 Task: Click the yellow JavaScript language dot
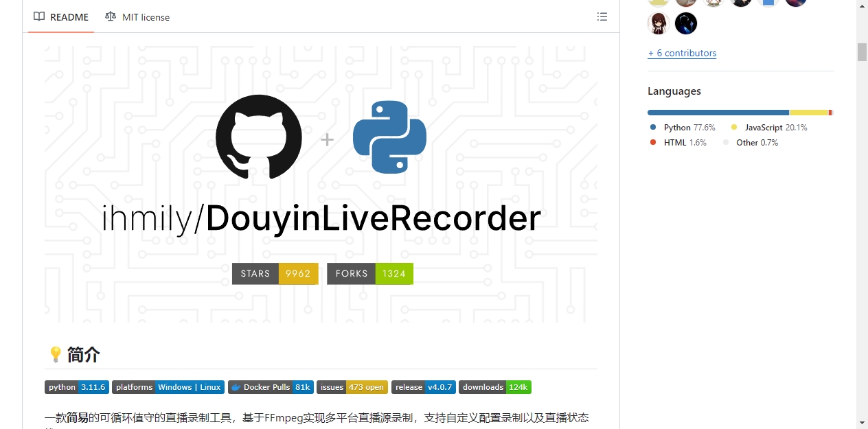tap(734, 128)
